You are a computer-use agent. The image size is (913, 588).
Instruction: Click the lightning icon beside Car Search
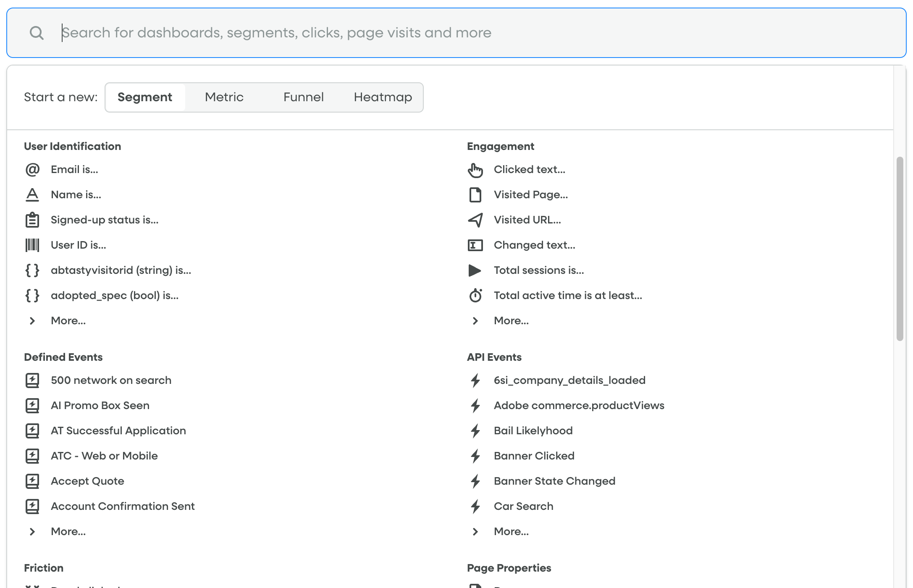pyautogui.click(x=475, y=507)
